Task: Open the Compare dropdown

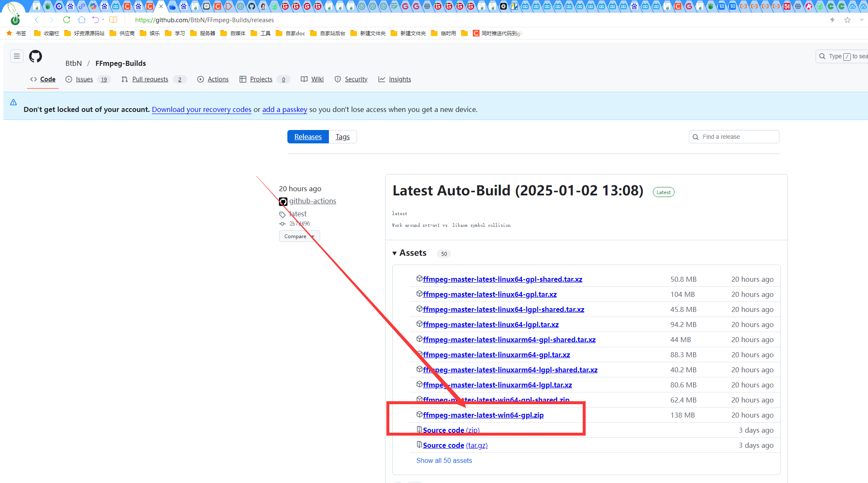Action: point(299,236)
